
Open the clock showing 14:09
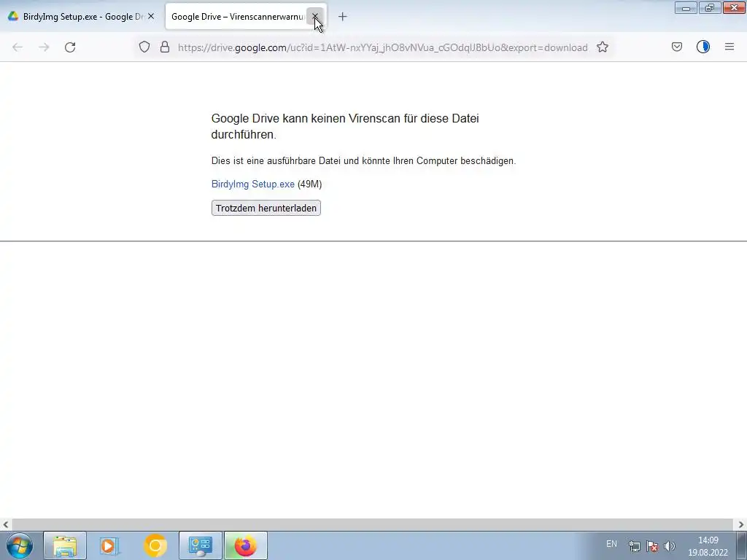(708, 546)
